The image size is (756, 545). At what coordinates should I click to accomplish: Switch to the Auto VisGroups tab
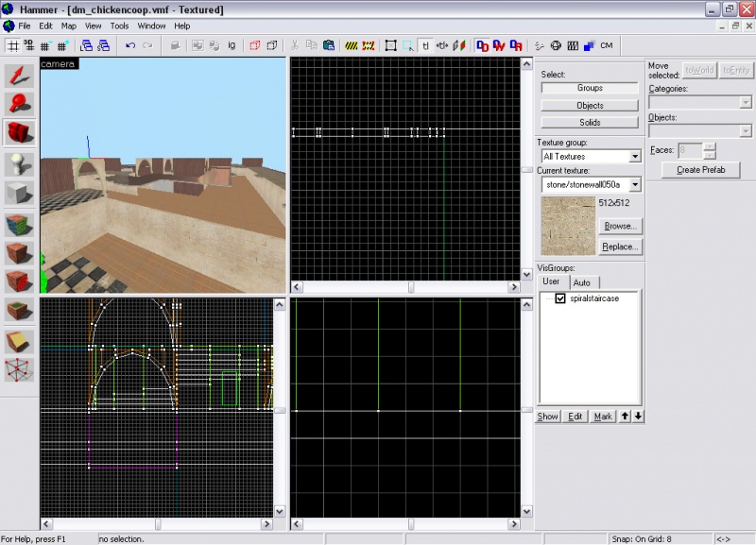point(582,282)
